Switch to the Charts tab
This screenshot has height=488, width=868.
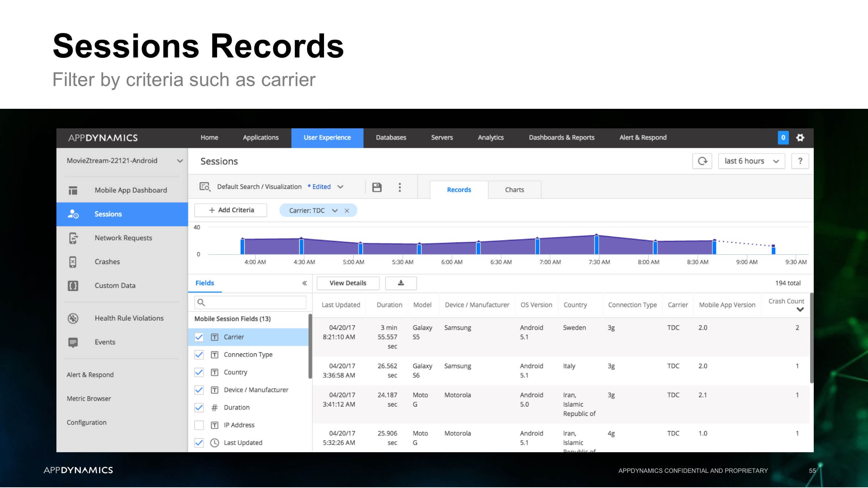coord(515,190)
